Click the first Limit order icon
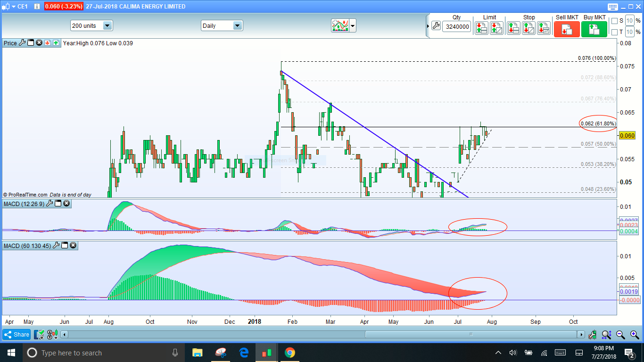644x362 pixels. (481, 28)
